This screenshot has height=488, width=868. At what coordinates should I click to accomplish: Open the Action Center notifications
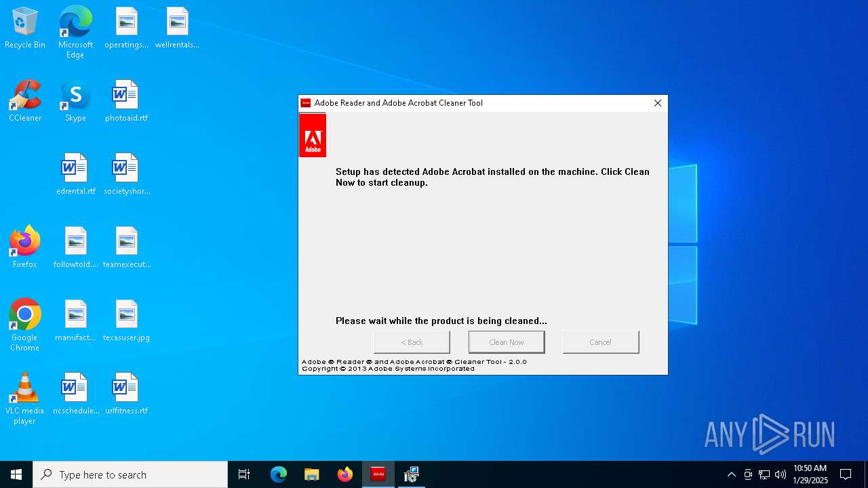pos(846,474)
